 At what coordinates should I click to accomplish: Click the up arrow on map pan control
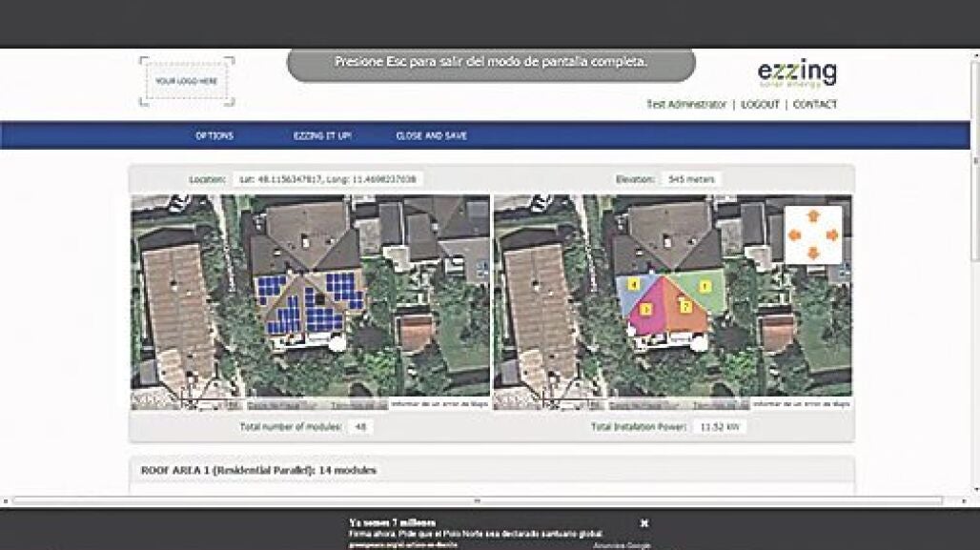tap(812, 216)
